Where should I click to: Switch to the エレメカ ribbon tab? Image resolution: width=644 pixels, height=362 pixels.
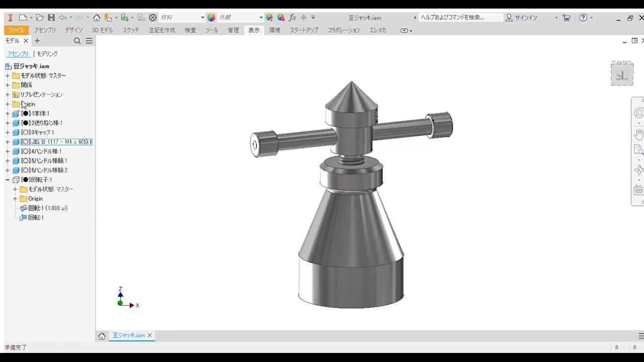click(x=378, y=30)
